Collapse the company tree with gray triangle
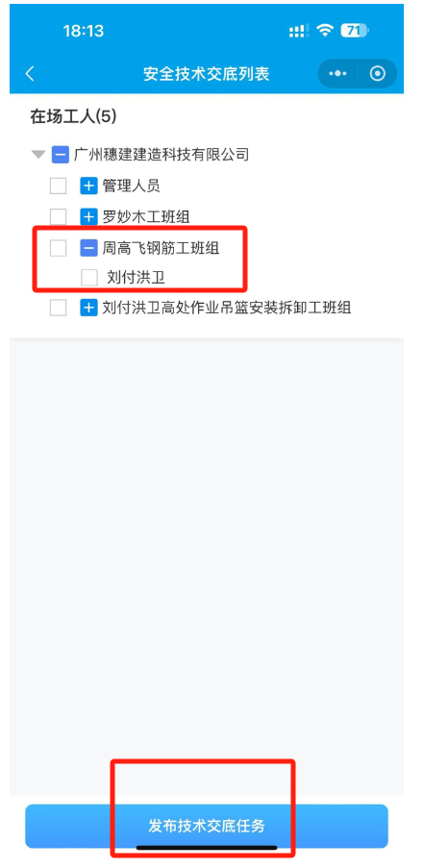The width and height of the screenshot is (448, 868). pos(38,155)
